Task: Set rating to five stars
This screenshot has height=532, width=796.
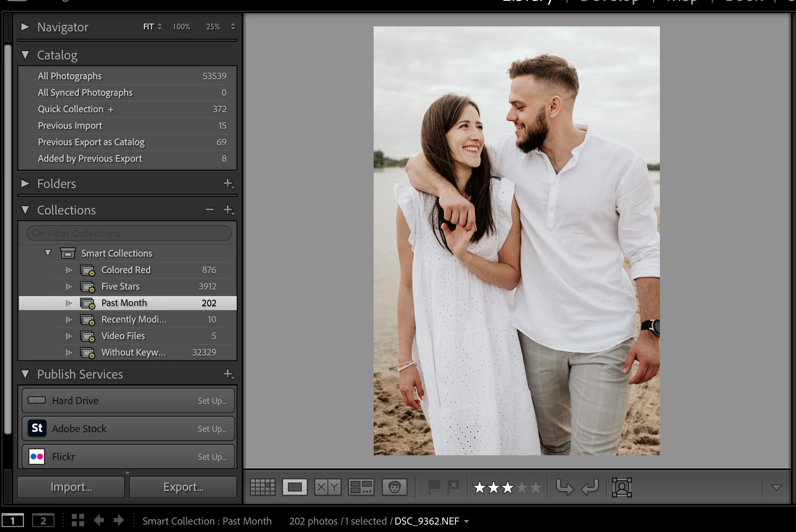Action: [535, 488]
